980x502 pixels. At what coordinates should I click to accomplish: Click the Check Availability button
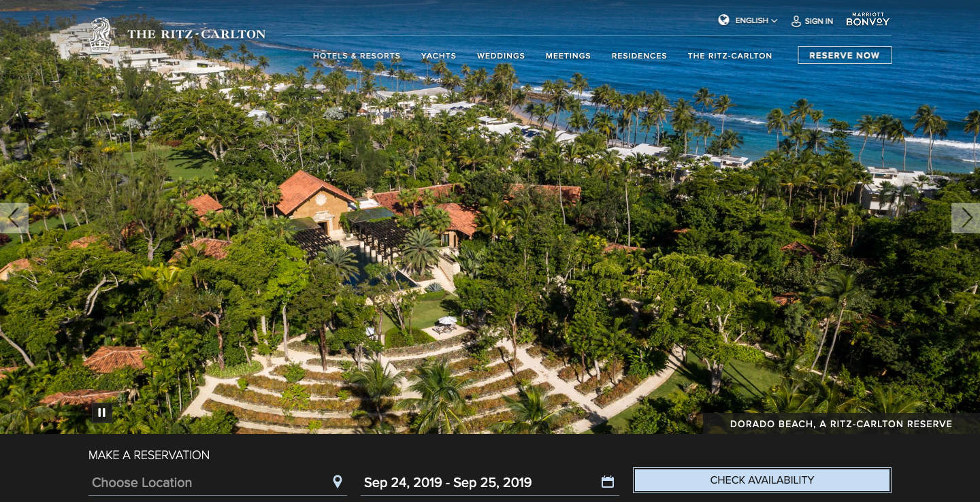pyautogui.click(x=762, y=480)
